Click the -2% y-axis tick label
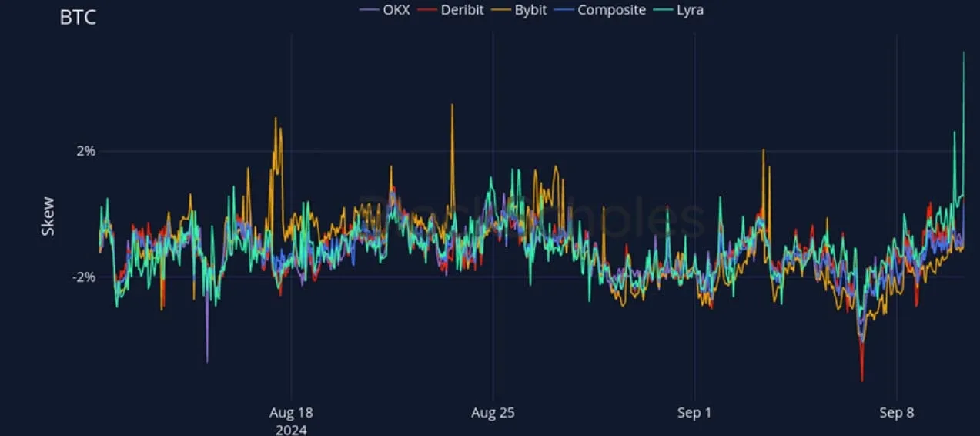This screenshot has height=436, width=980. click(84, 277)
